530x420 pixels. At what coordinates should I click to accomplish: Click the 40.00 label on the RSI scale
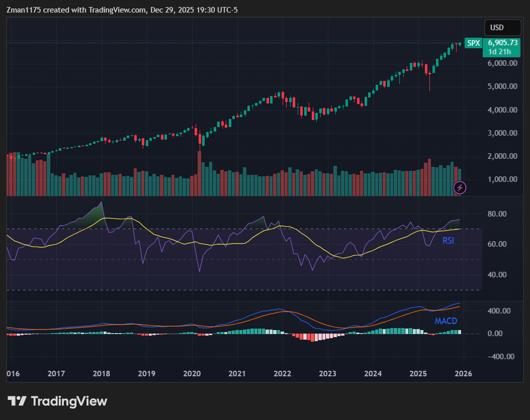[497, 275]
